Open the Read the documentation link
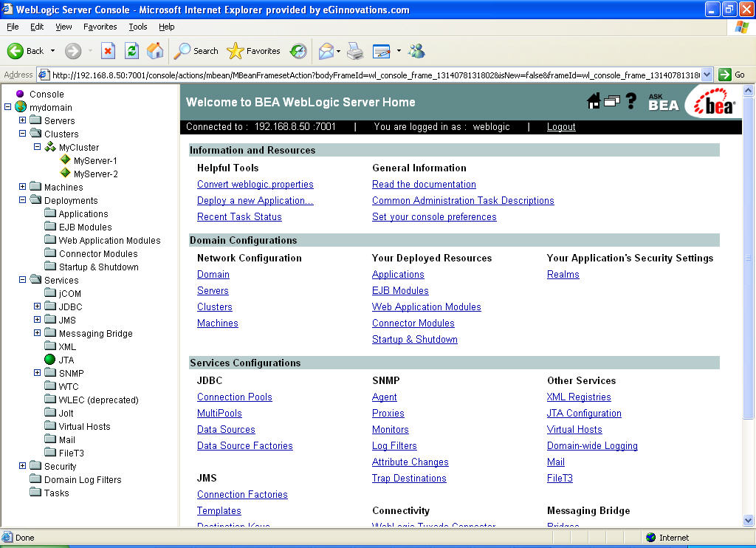This screenshot has height=548, width=756. click(424, 185)
